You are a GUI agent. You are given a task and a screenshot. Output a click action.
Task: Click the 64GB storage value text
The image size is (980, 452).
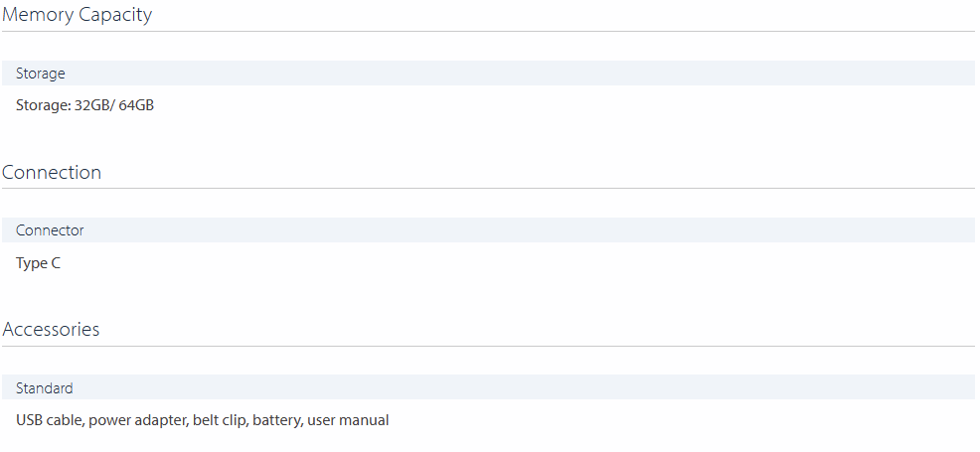pos(136,105)
